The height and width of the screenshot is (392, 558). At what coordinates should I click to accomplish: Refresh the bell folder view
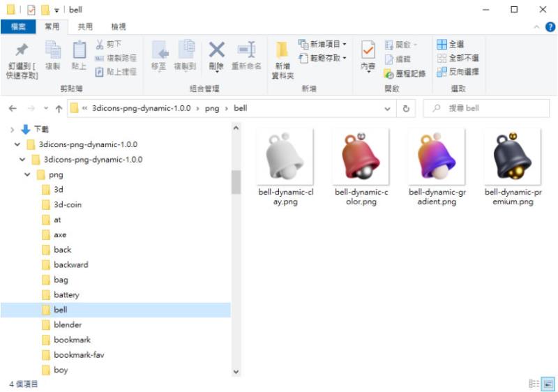coord(406,109)
